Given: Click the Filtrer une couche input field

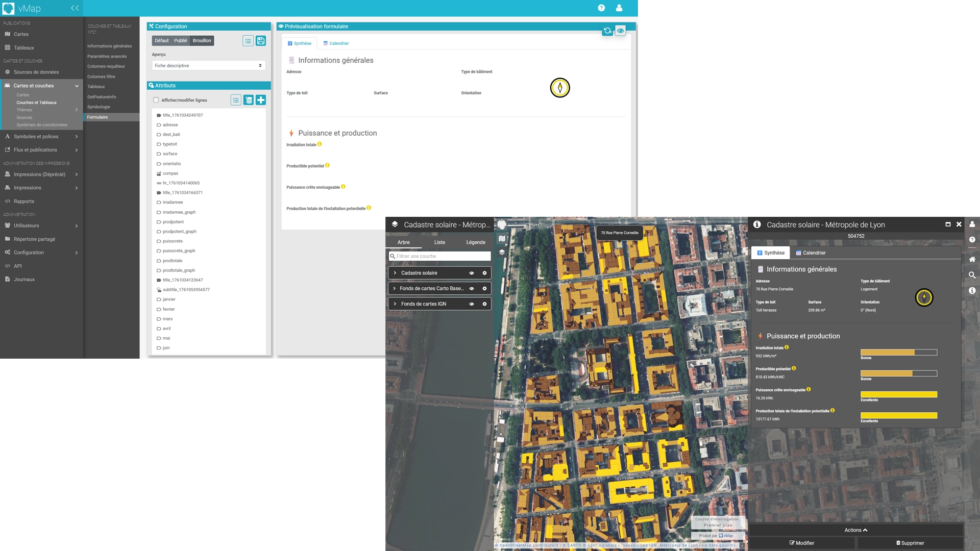Looking at the screenshot, I should pos(442,256).
